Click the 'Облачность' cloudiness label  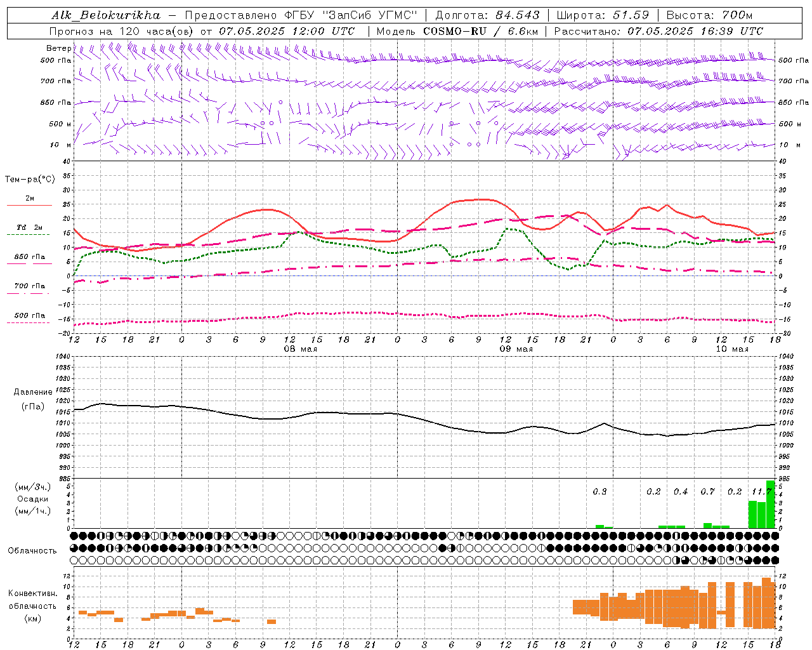coord(32,550)
